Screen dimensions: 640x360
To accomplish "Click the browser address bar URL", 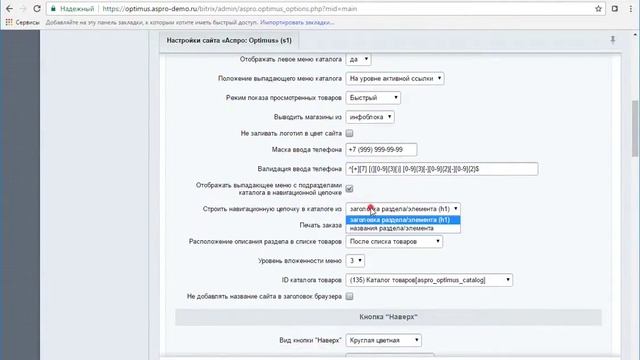I will [230, 9].
